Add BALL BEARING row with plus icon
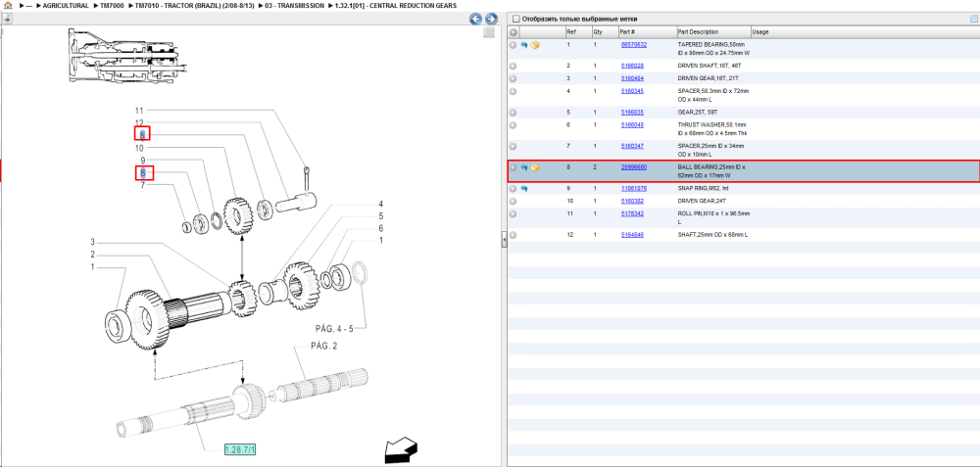The image size is (980, 467). pos(514,167)
